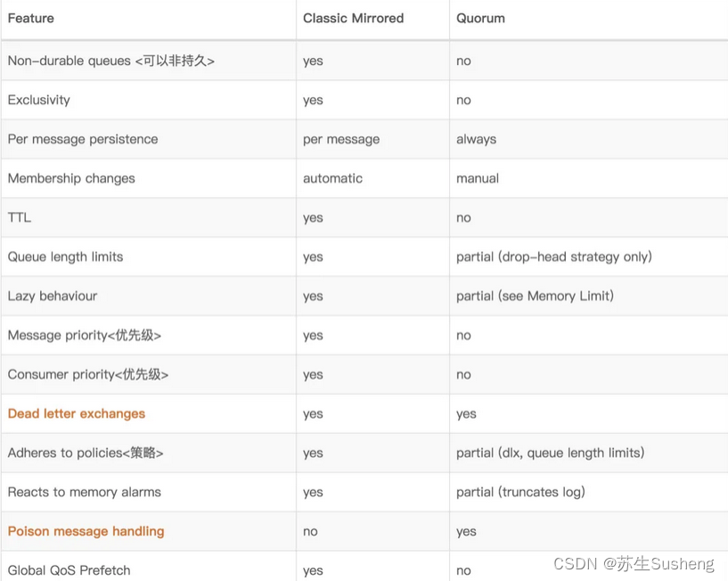Click the Queue length limits label
728x581 pixels.
coord(65,257)
